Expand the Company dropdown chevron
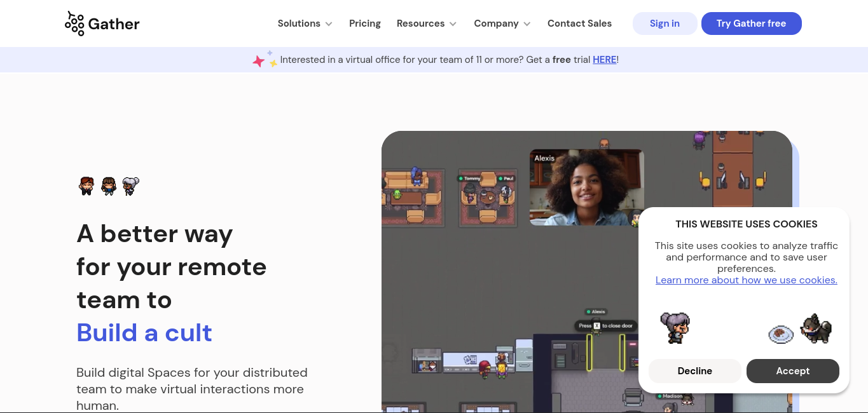Screen dimensions: 868x413 pyautogui.click(x=527, y=24)
